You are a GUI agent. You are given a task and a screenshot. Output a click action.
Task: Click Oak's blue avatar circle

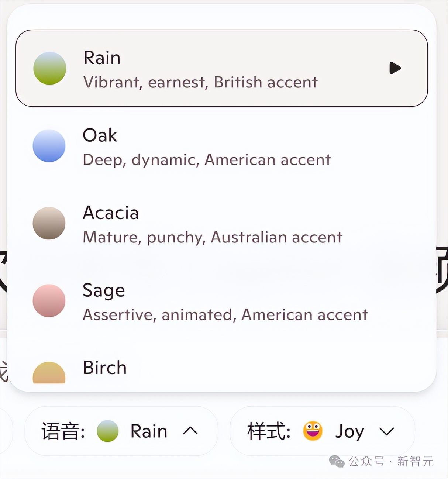pos(49,146)
